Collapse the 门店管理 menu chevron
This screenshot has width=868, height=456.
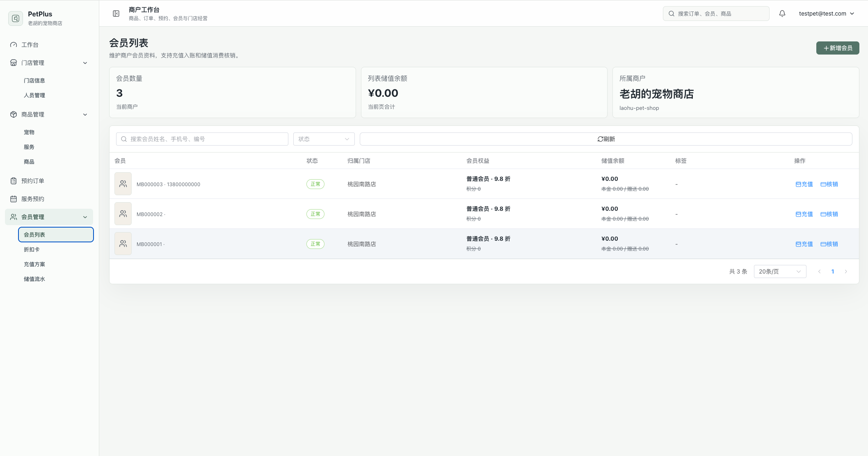85,63
